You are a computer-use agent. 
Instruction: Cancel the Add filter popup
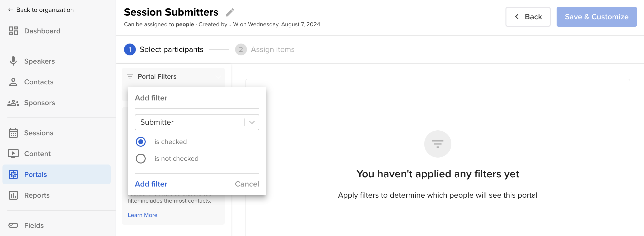click(247, 184)
